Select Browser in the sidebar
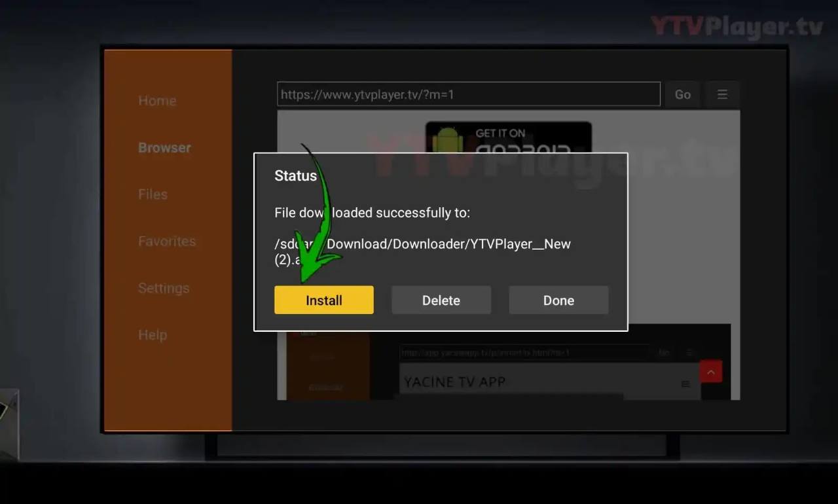 (164, 148)
